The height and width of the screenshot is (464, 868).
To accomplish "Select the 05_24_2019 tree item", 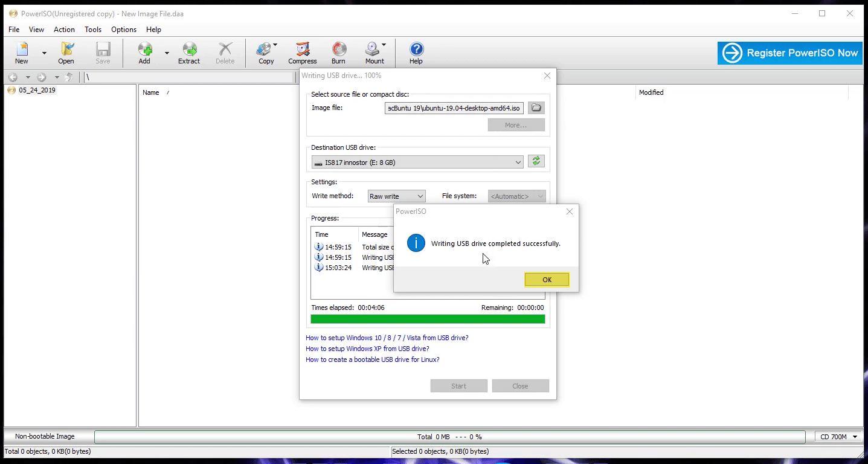I will tap(37, 90).
